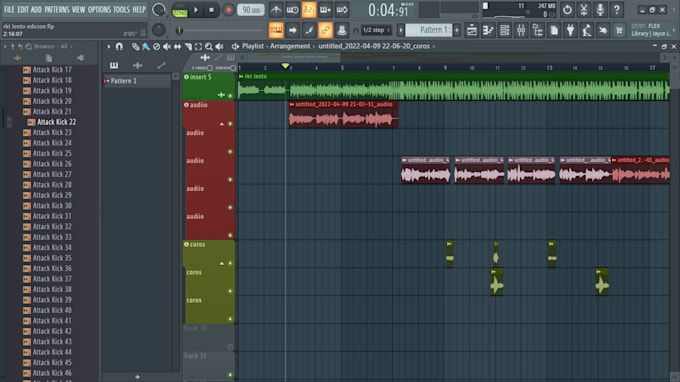Select the Delete tool in playlist toolbar

[x=157, y=46]
